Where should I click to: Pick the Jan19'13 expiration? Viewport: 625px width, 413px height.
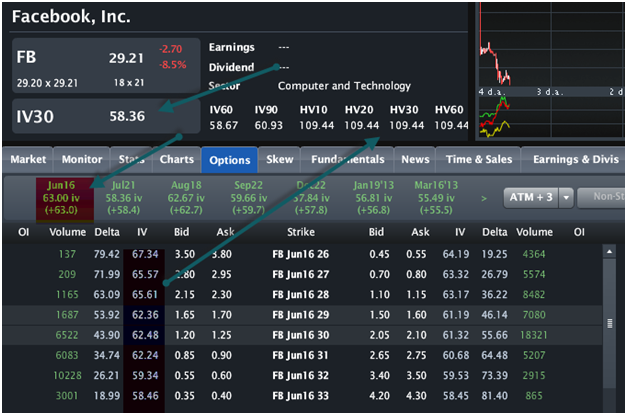pos(373,198)
